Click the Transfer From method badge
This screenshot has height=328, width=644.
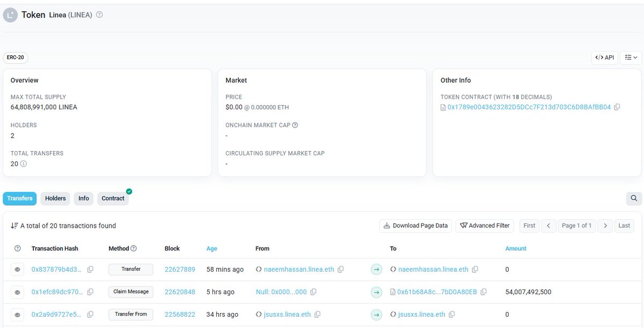[131, 315]
